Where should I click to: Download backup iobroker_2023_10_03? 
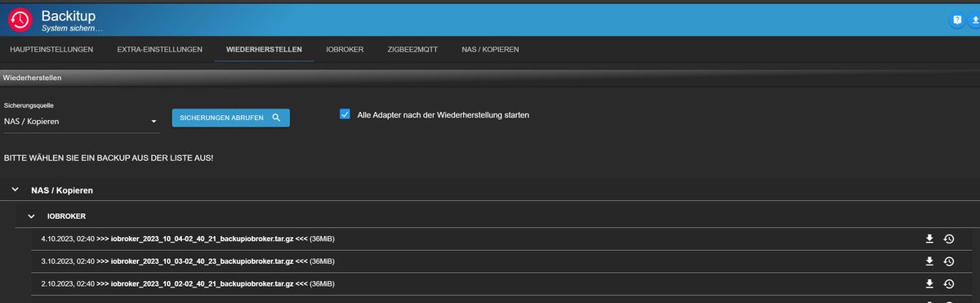(929, 261)
